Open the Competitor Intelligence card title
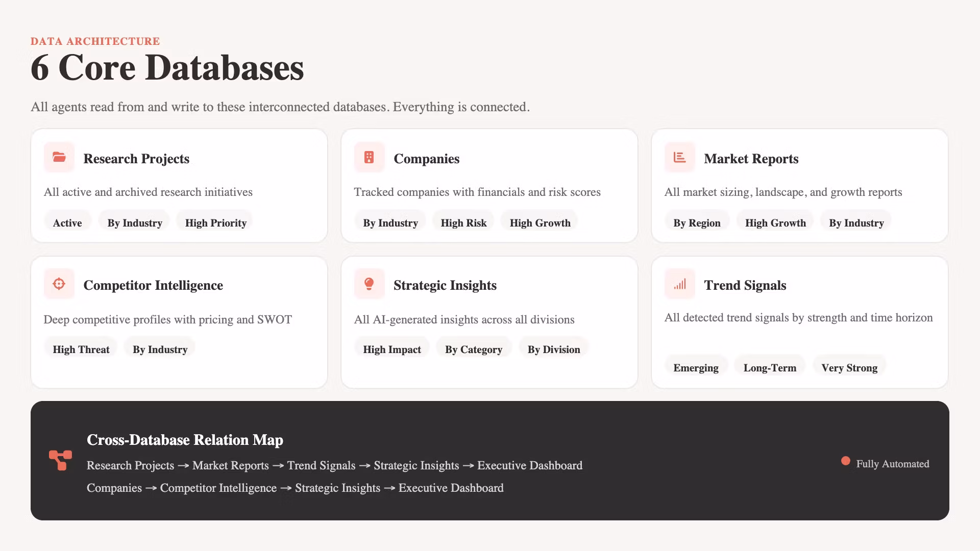980x551 pixels. point(153,285)
